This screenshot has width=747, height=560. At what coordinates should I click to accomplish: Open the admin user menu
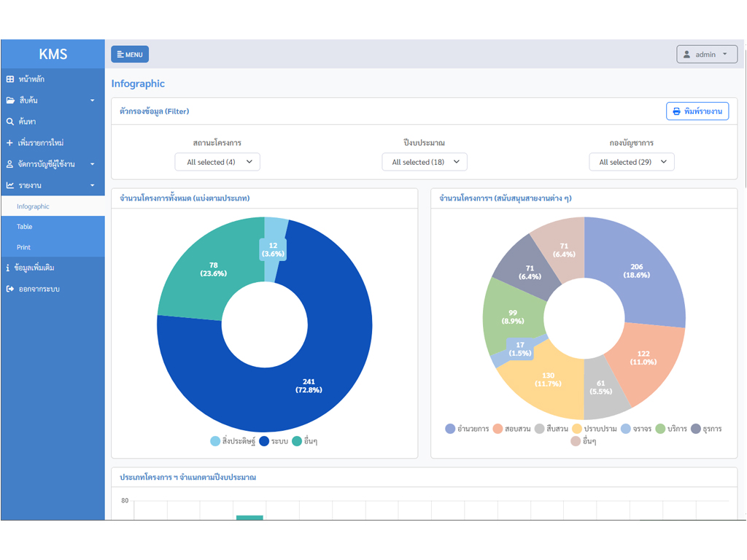[x=706, y=55]
